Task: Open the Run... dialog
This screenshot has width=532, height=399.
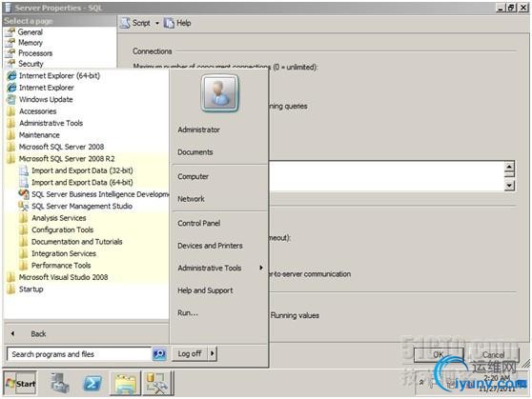Action: pos(188,313)
